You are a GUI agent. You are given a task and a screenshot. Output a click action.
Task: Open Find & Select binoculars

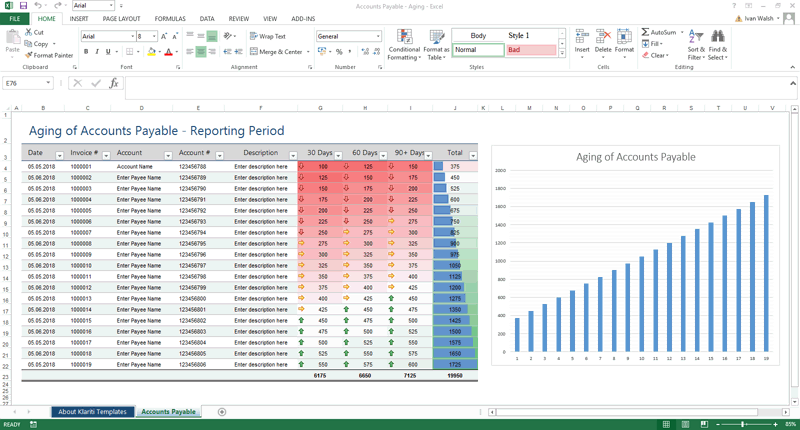click(718, 38)
